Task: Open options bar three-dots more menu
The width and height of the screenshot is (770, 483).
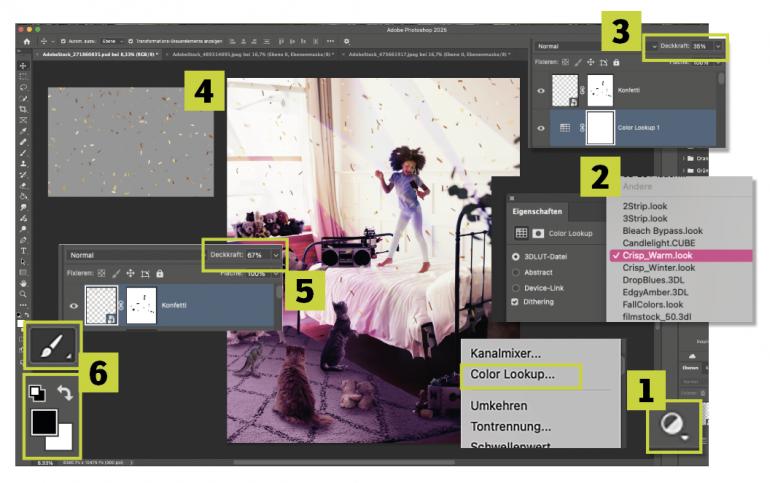Action: [330, 42]
